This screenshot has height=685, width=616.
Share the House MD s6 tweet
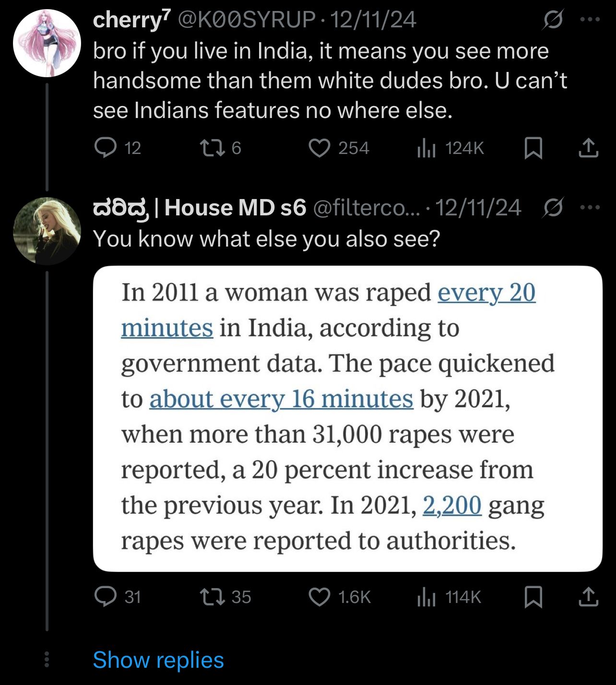[588, 597]
